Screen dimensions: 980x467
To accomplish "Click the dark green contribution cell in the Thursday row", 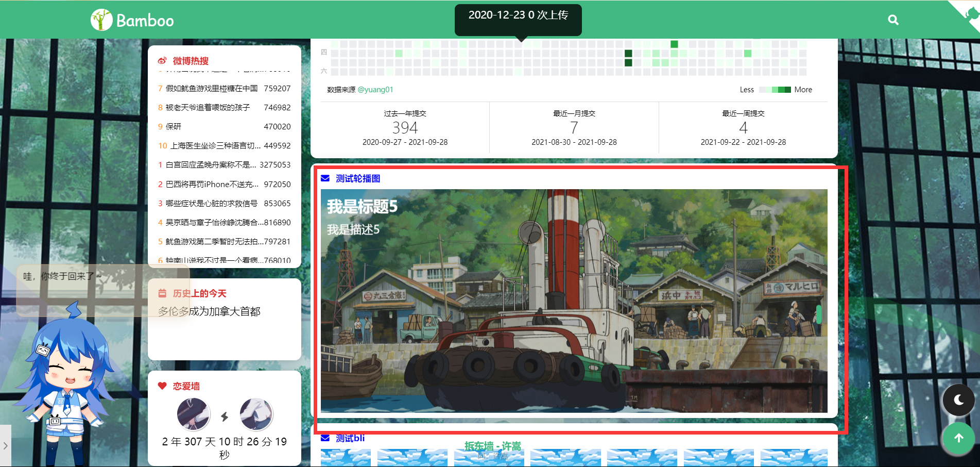I will [628, 53].
